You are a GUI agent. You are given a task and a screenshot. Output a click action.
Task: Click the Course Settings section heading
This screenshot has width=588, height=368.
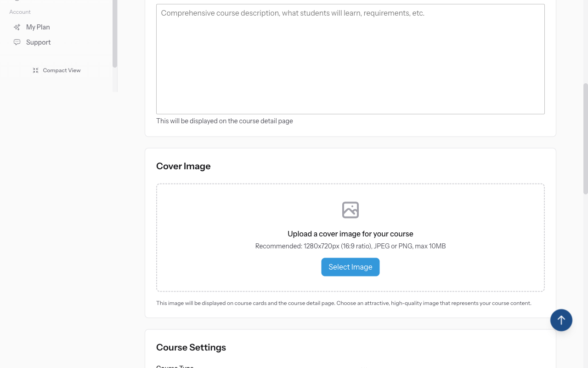tap(191, 347)
